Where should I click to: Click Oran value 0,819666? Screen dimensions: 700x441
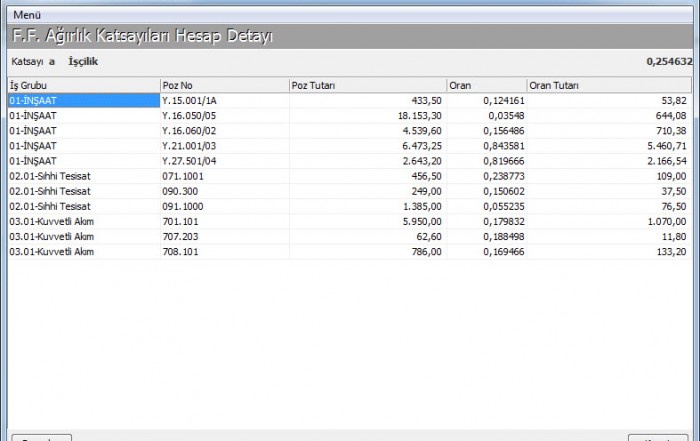coord(502,161)
